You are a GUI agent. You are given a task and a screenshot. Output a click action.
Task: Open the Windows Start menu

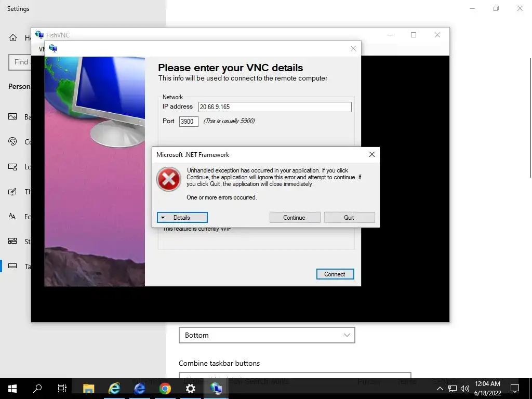click(x=12, y=389)
